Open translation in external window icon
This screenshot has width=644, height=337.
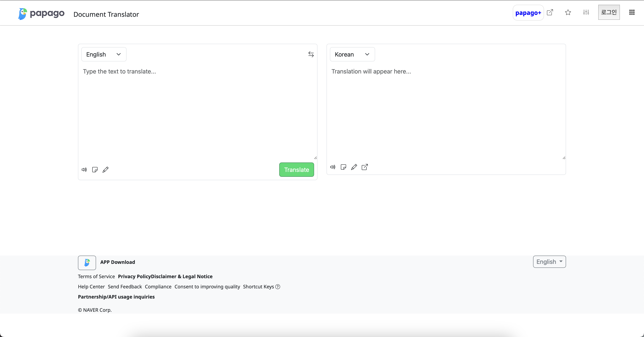pos(365,167)
